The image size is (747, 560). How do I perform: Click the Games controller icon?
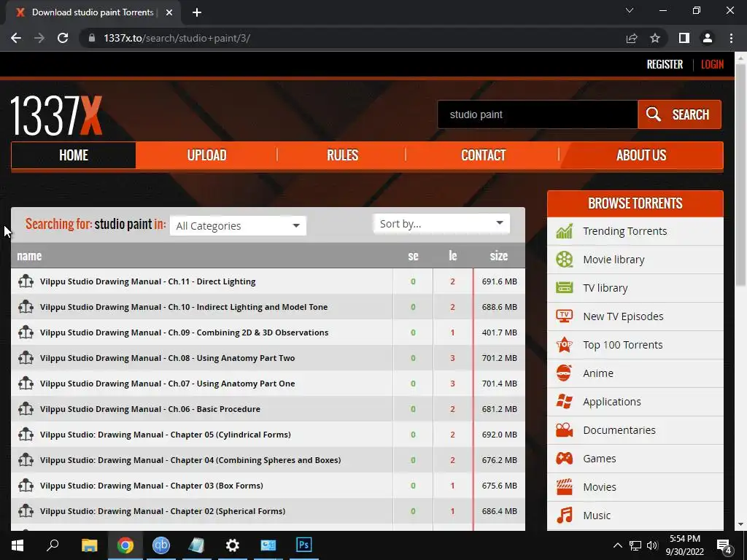(x=565, y=459)
